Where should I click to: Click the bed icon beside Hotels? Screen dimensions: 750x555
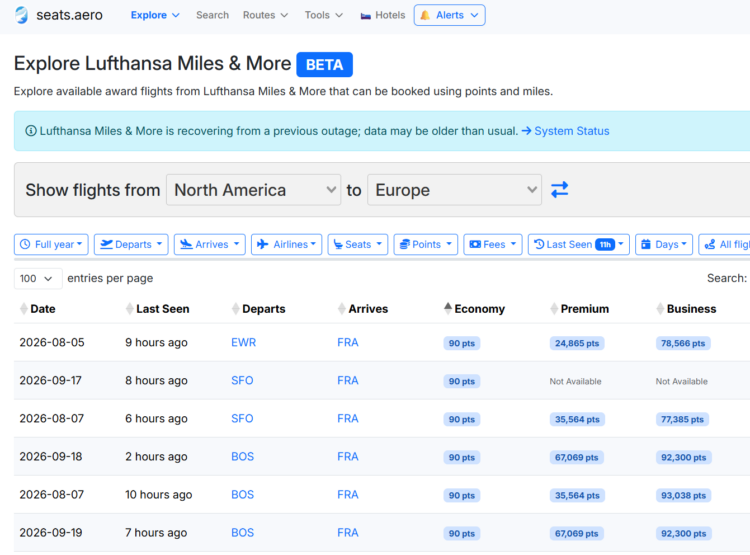[x=365, y=16]
